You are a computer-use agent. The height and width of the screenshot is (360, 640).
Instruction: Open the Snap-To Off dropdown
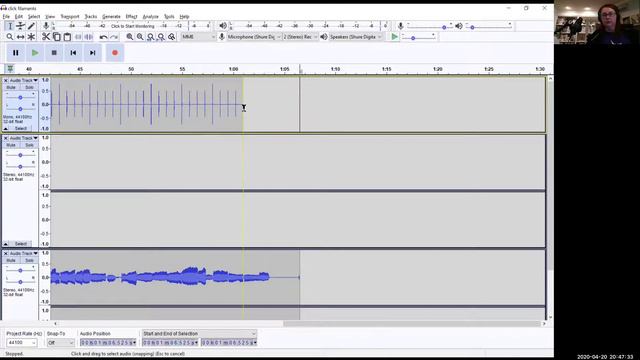coord(60,343)
